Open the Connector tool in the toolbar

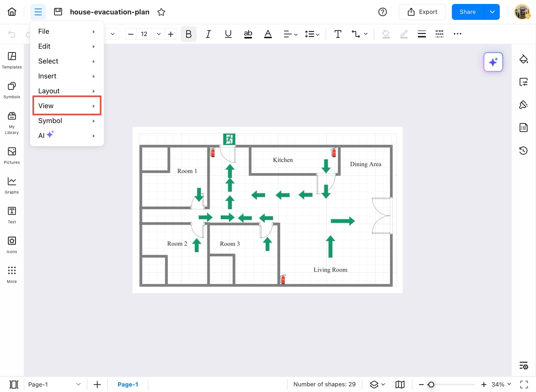click(355, 34)
